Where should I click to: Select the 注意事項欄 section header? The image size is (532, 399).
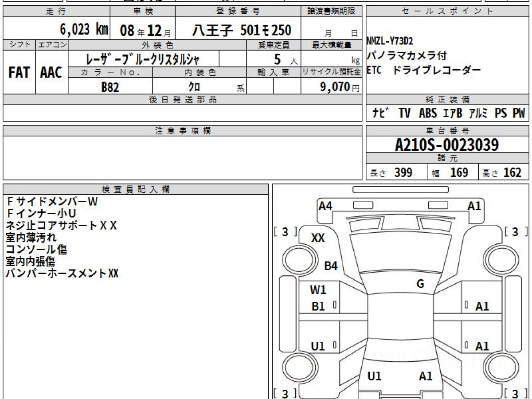point(183,131)
